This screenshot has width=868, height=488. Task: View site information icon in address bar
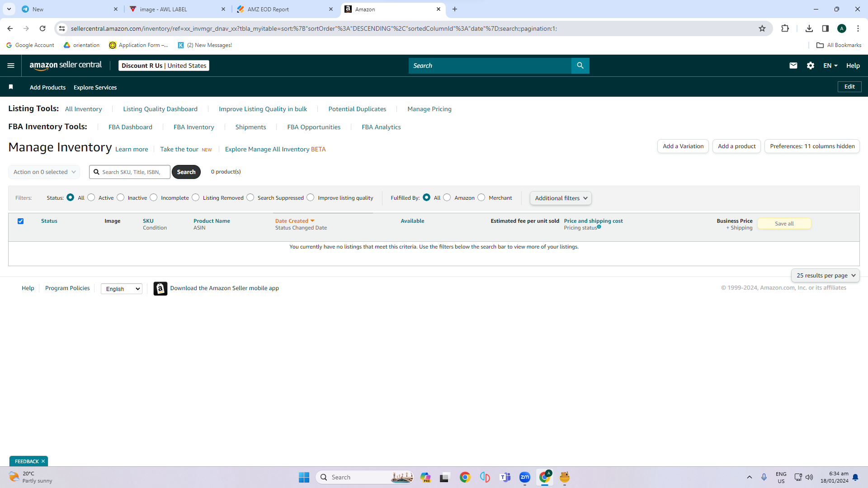click(x=62, y=28)
